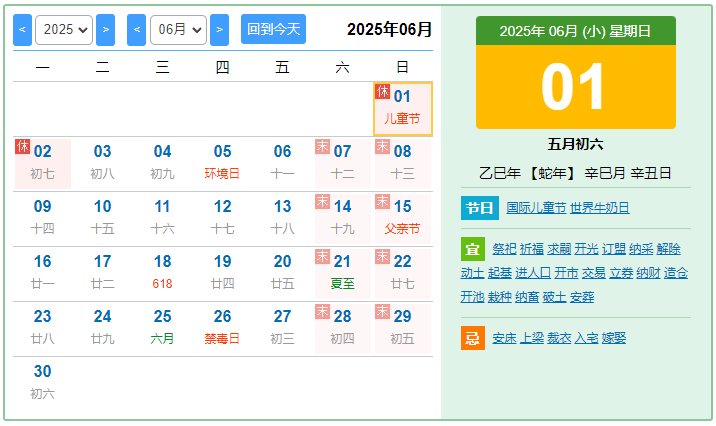Viewport: 716px width, 426px height.
Task: Click the previous year arrow button
Action: point(22,29)
